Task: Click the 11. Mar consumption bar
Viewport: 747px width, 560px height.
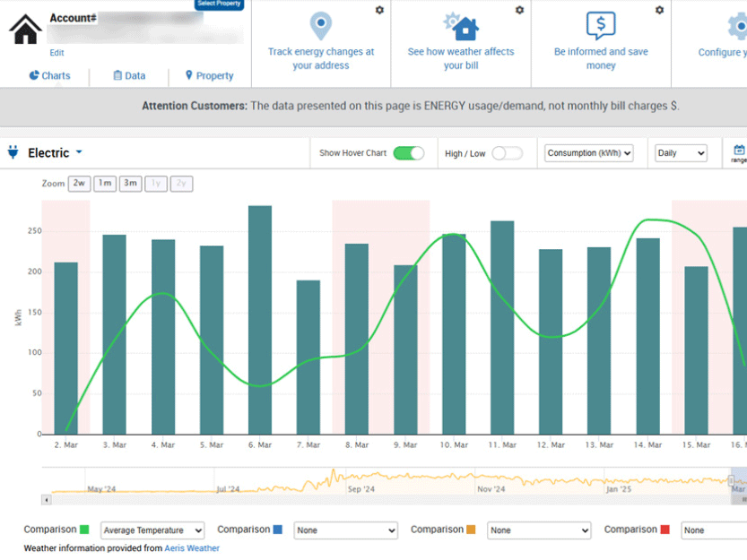Action: click(x=502, y=328)
